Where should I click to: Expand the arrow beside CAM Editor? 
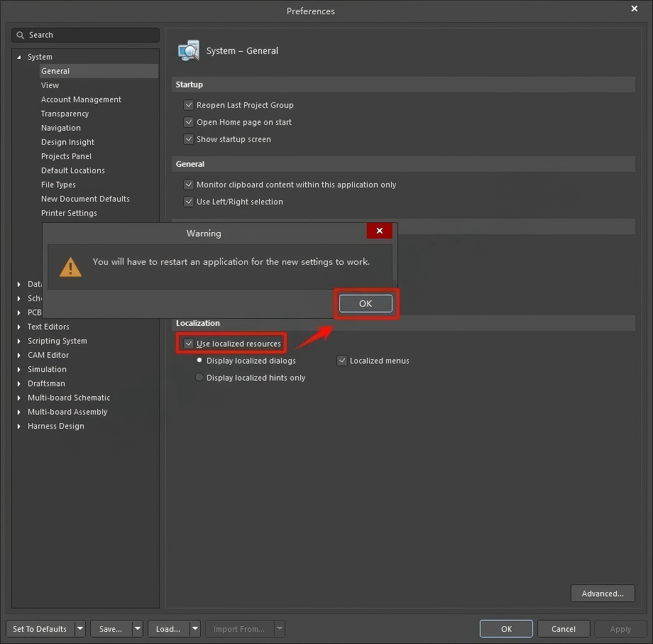point(18,355)
